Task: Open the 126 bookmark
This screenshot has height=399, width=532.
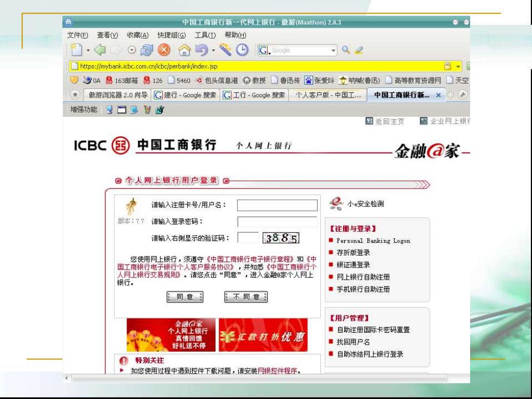Action: point(153,80)
